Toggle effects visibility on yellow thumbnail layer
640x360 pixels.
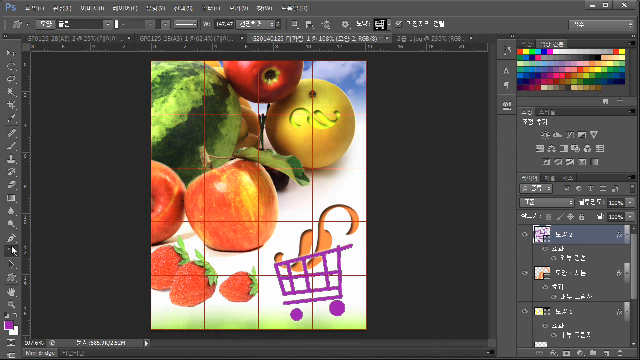click(545, 326)
